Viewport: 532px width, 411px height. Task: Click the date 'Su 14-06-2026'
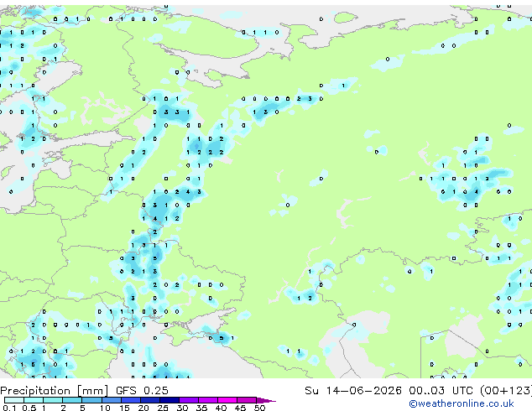pos(353,391)
